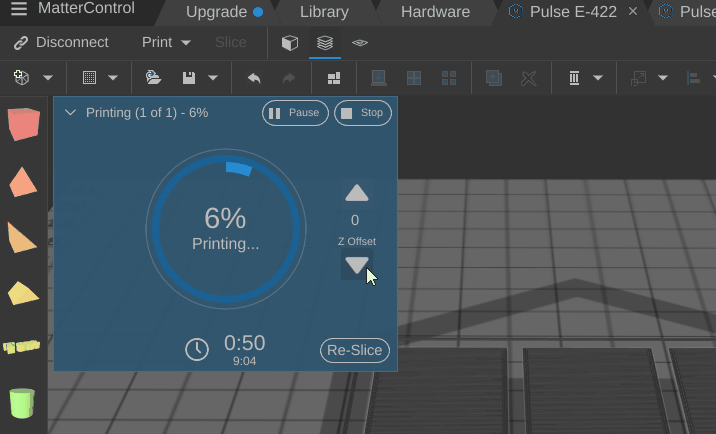Close the Pulse E-422 tab

(632, 11)
